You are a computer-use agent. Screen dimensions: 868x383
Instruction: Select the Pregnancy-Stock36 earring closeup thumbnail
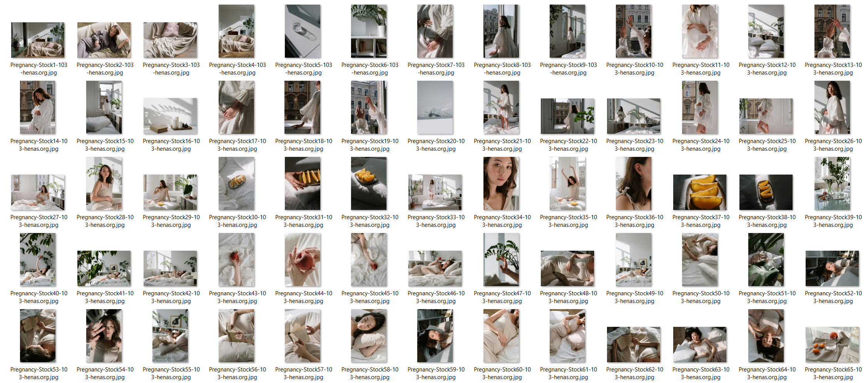(x=634, y=183)
